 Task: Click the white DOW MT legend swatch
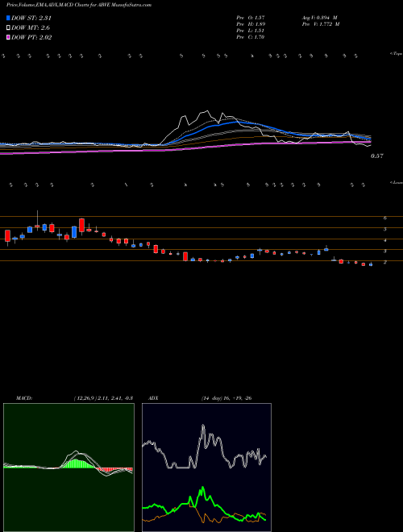(x=9, y=27)
